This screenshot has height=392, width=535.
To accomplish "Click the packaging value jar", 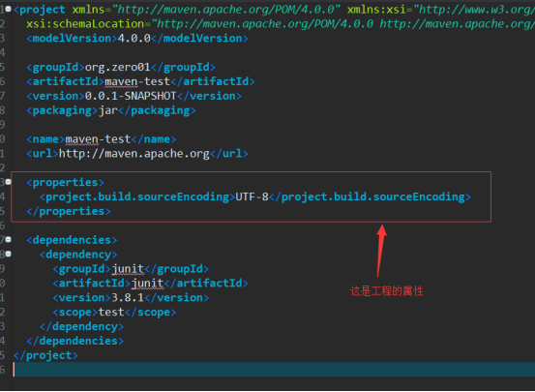I will pos(107,110).
